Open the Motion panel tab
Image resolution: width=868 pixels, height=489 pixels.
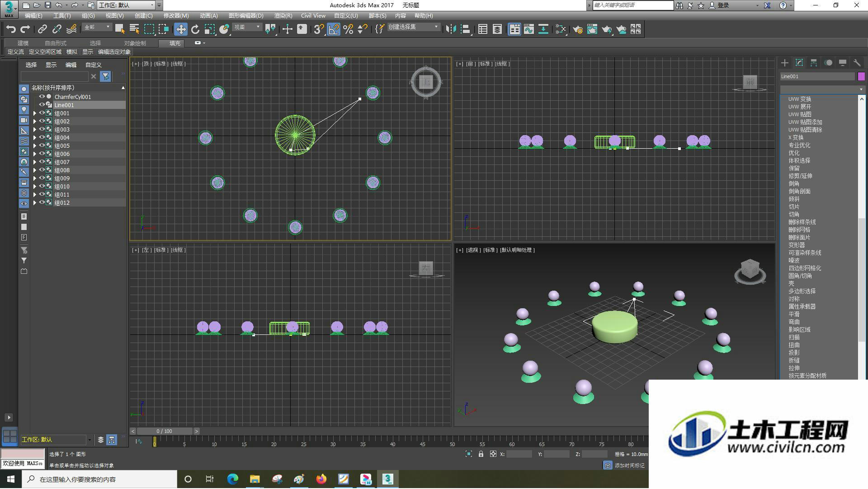pyautogui.click(x=828, y=63)
